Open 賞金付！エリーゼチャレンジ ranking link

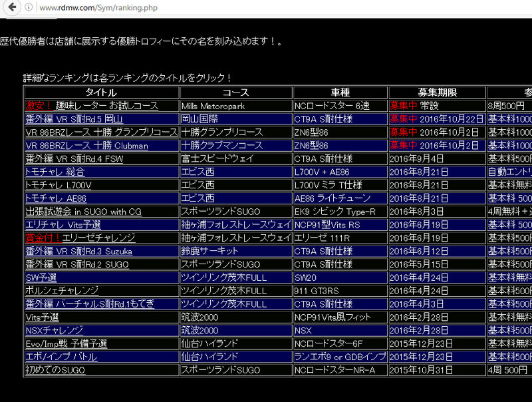[x=80, y=238]
